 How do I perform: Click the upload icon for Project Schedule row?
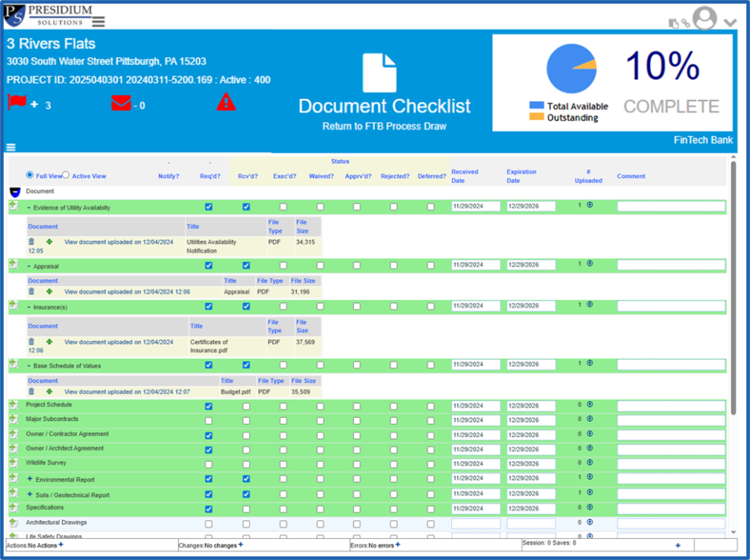[x=590, y=405]
